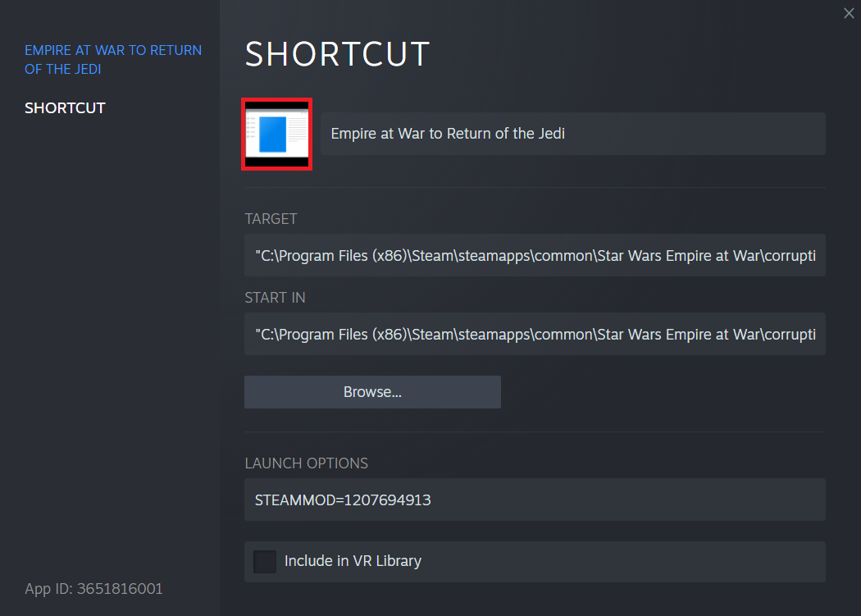Click the game name text beside the shortcut icon
861x616 pixels.
point(447,134)
